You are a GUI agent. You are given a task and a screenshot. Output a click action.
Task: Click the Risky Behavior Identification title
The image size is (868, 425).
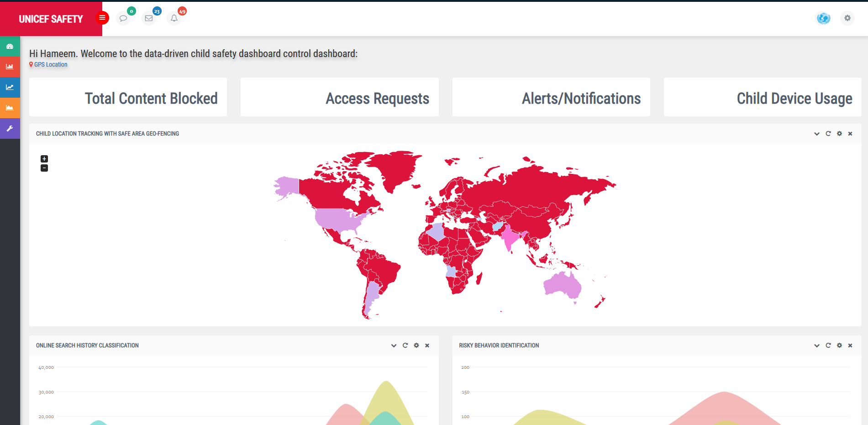coord(499,346)
